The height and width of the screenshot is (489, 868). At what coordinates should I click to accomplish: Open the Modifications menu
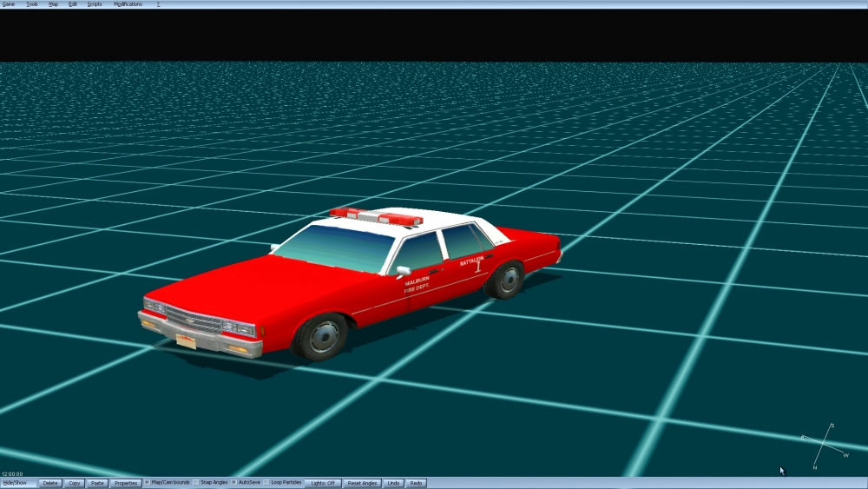128,3
